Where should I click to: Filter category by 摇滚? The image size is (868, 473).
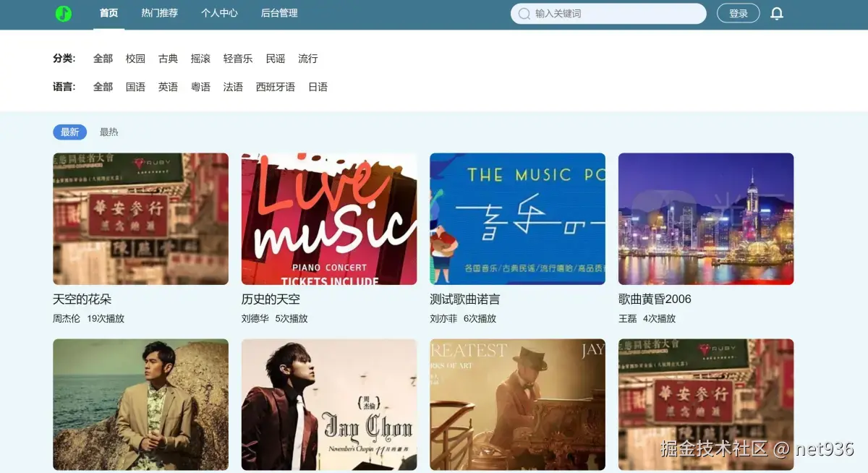point(200,59)
